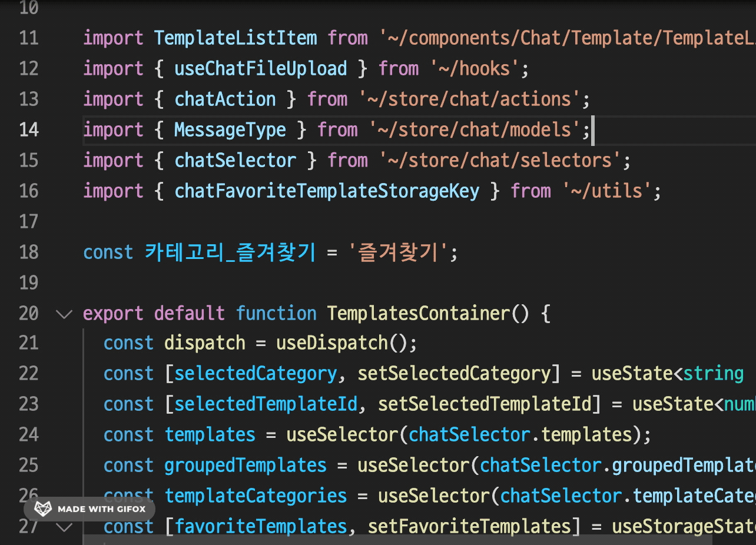Click chatFavoriteTemplateStorageKey import name
756x545 pixels.
coord(327,191)
